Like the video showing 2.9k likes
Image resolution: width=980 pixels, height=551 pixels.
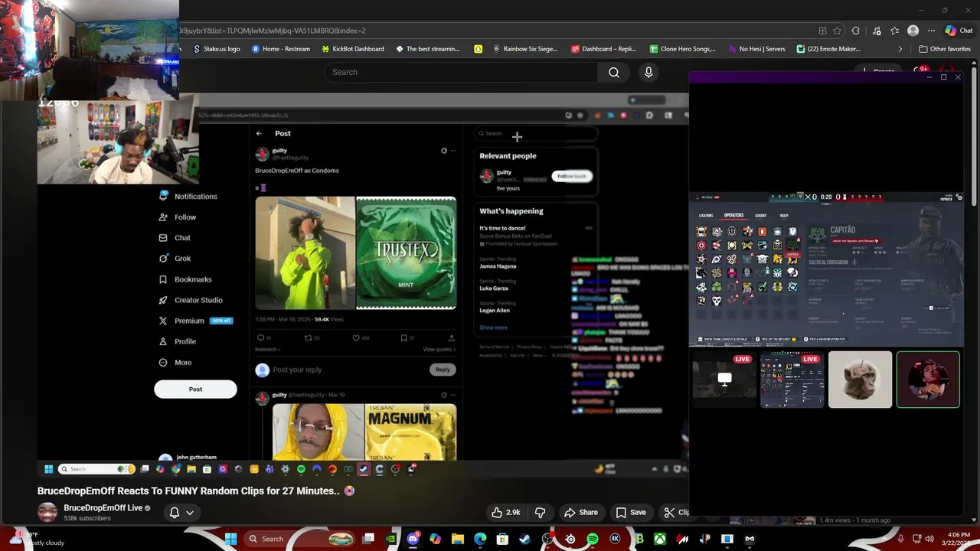(506, 512)
